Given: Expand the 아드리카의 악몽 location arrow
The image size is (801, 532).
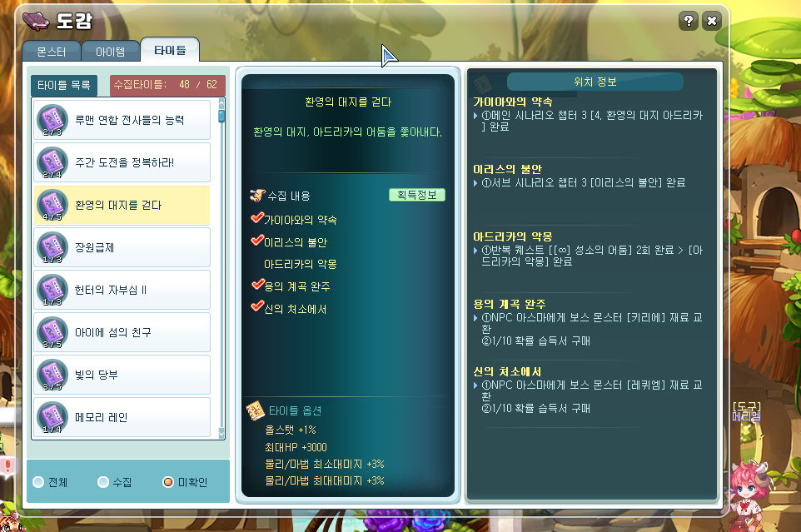Looking at the screenshot, I should click(x=475, y=251).
